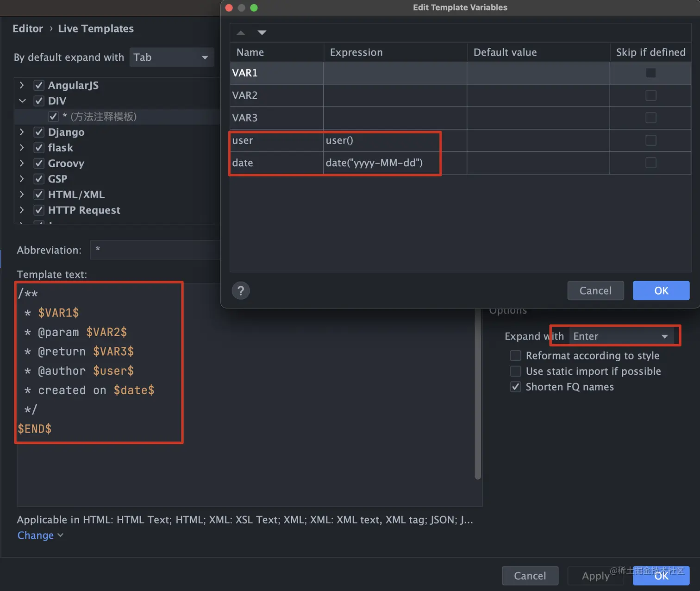Viewport: 700px width, 591px height.
Task: Click the Default value column header
Action: pos(538,52)
